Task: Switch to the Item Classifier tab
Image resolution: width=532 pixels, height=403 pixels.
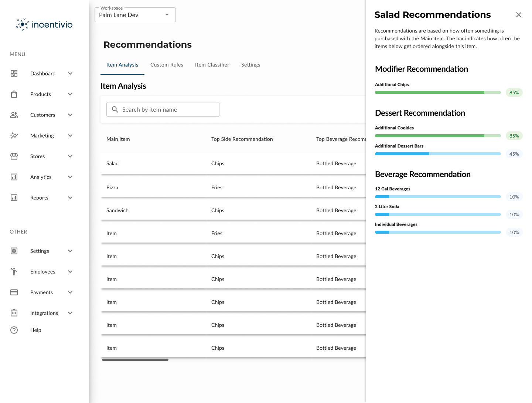Action: [212, 65]
